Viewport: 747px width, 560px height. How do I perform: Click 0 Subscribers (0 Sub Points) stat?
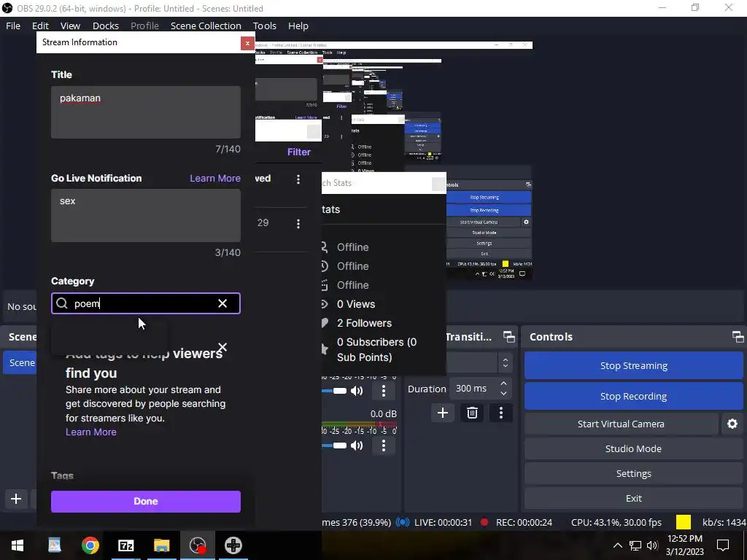pos(376,349)
